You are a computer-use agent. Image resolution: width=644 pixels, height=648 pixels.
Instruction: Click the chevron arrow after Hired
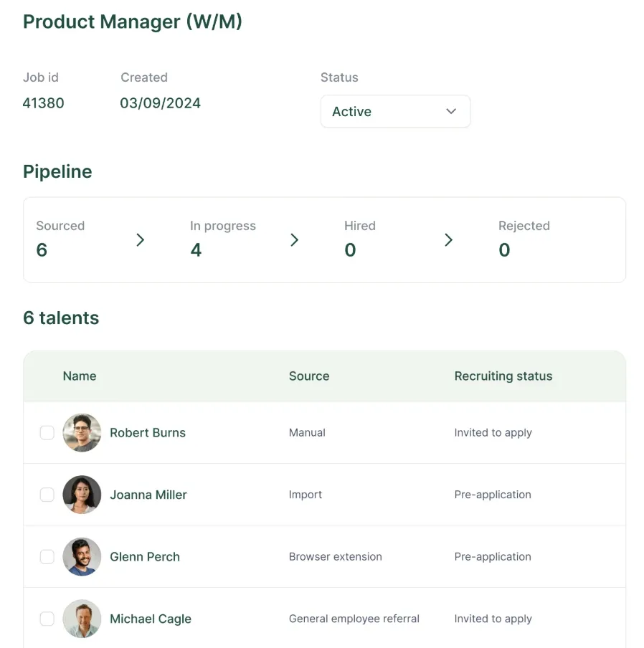click(448, 240)
